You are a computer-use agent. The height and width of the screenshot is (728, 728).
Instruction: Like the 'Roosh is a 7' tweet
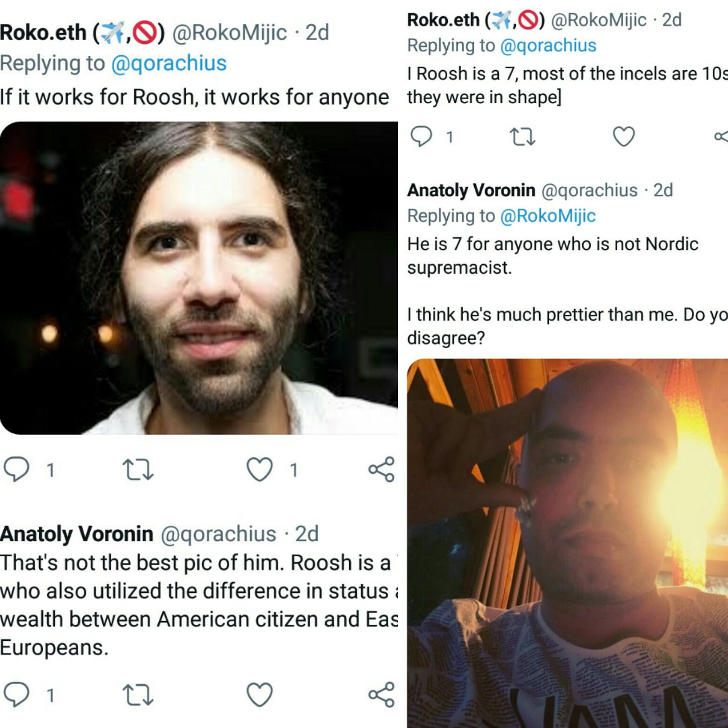pyautogui.click(x=624, y=136)
